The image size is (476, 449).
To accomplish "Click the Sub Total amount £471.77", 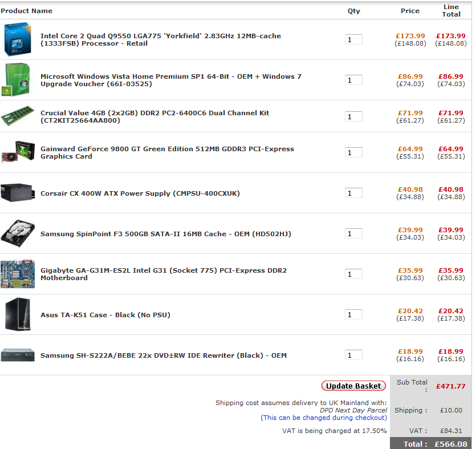I will click(451, 386).
